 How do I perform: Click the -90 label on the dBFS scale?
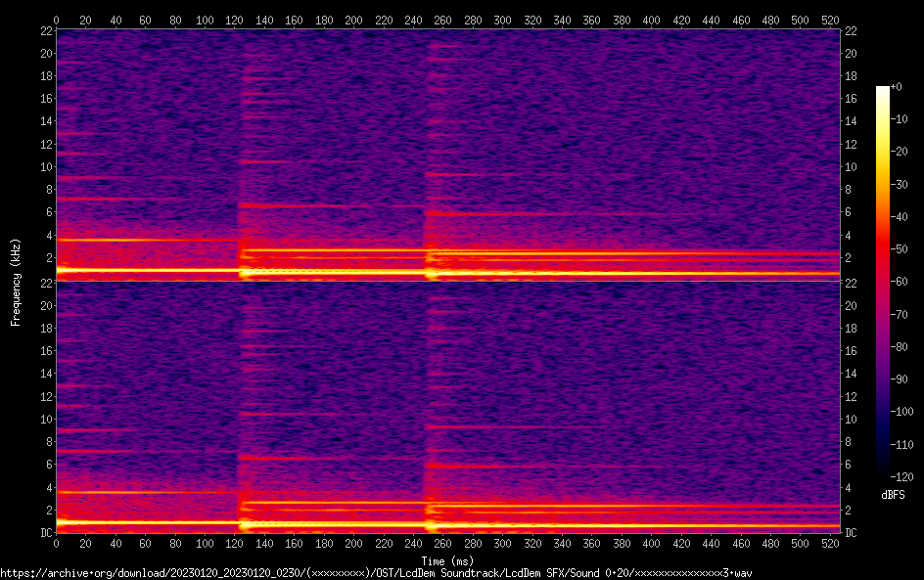coord(899,380)
